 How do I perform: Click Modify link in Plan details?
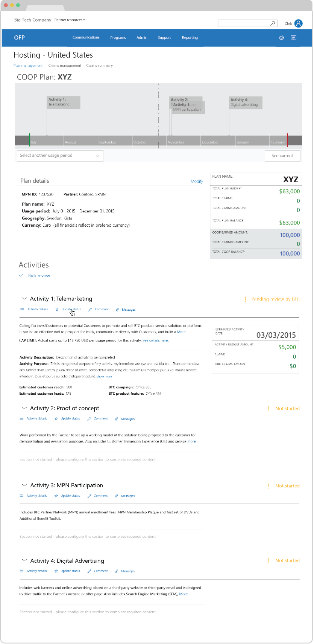click(197, 181)
